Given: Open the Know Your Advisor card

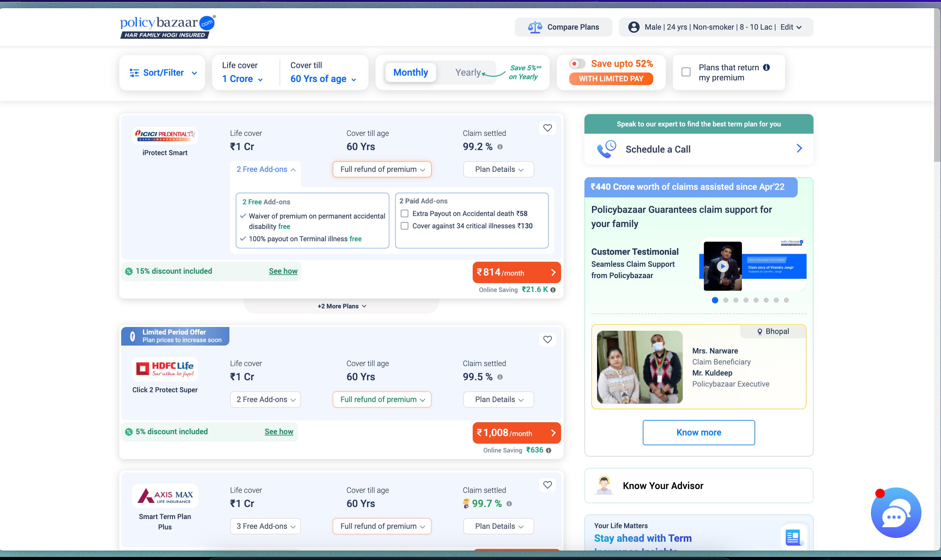Looking at the screenshot, I should pyautogui.click(x=699, y=486).
